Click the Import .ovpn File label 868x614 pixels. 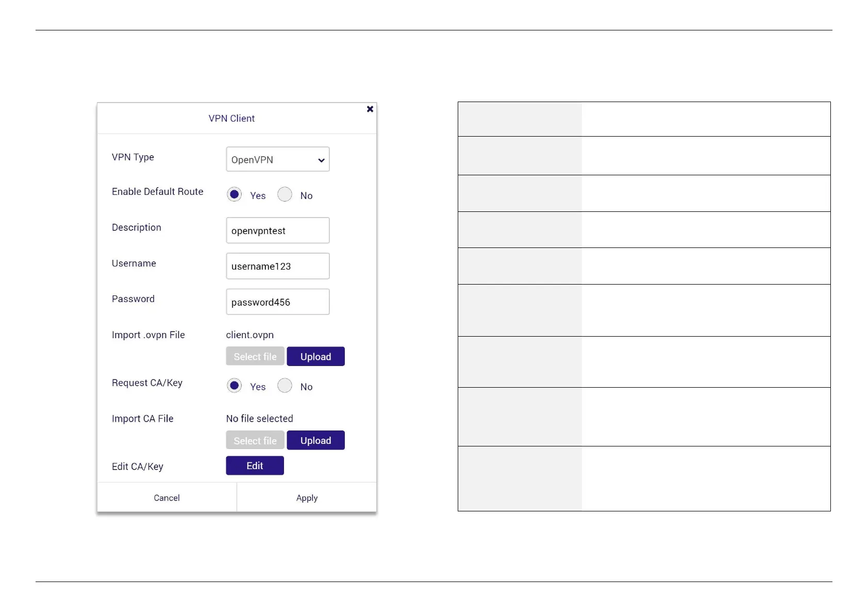[148, 335]
